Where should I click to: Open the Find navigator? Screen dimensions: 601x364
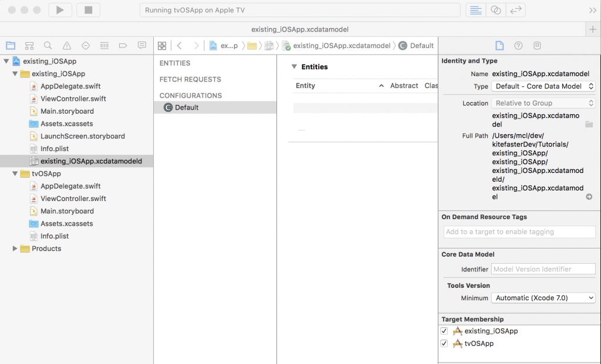click(48, 46)
